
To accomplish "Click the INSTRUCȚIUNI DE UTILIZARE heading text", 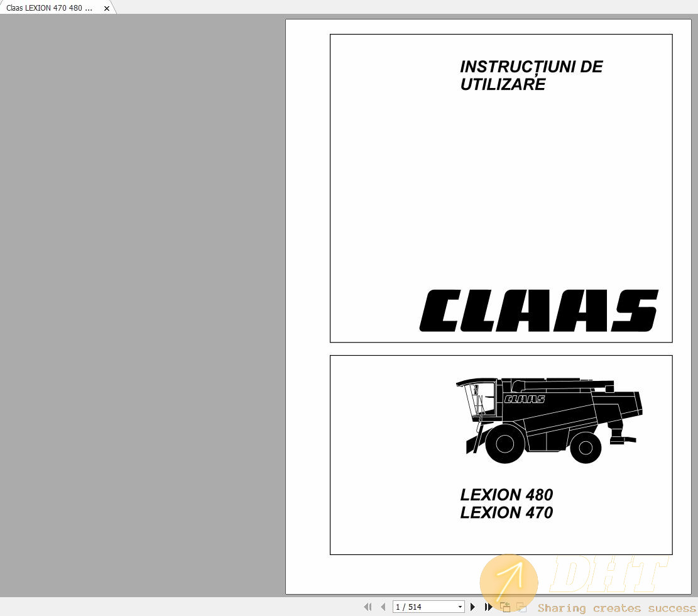I will tap(531, 75).
